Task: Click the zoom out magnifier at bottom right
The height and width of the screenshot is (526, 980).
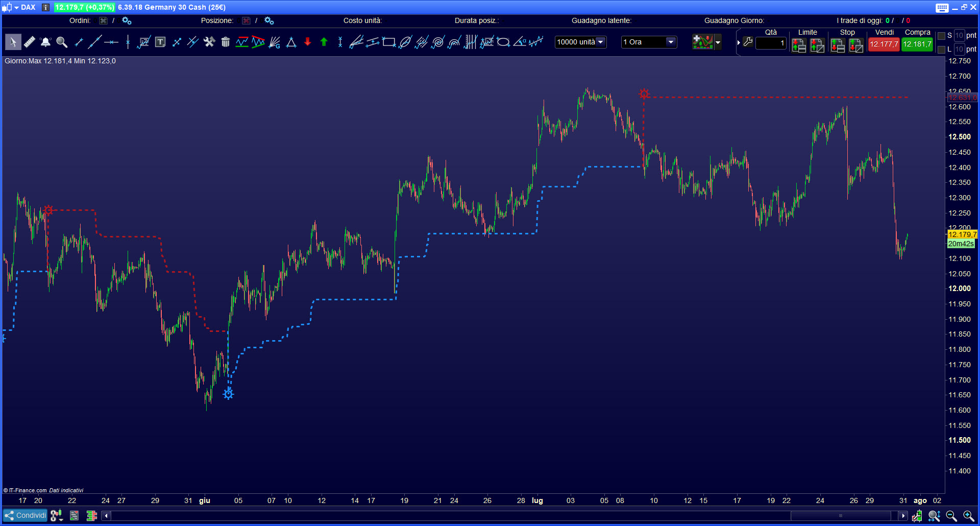Action: (951, 516)
